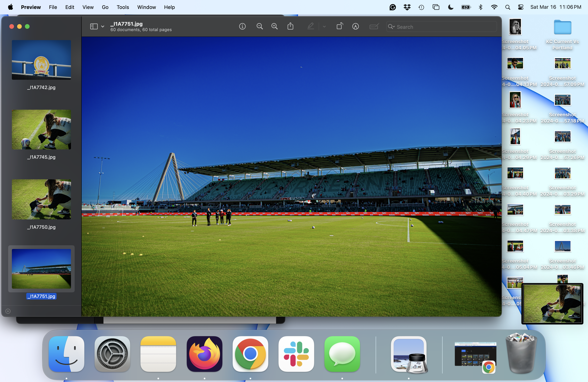Click the _I1A7751.jpg window title text

pyautogui.click(x=127, y=24)
